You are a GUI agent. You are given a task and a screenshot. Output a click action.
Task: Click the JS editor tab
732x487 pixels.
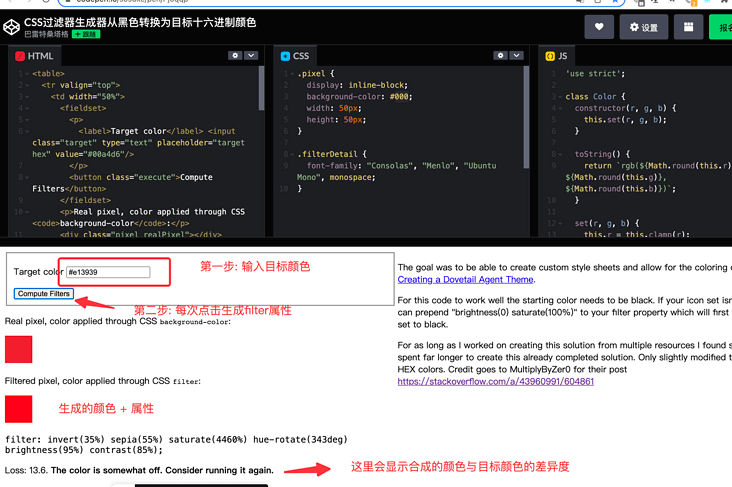[x=556, y=56]
